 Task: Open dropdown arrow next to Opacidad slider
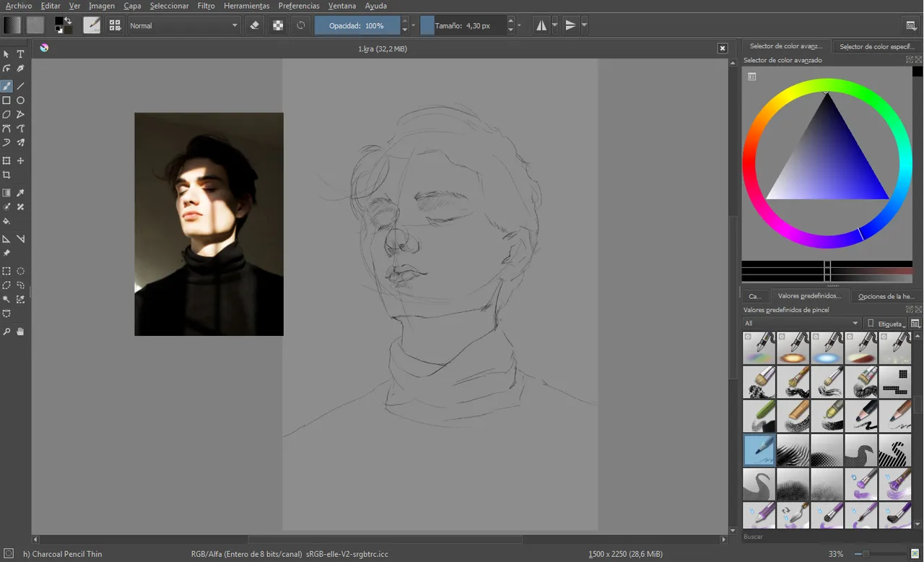pyautogui.click(x=414, y=25)
